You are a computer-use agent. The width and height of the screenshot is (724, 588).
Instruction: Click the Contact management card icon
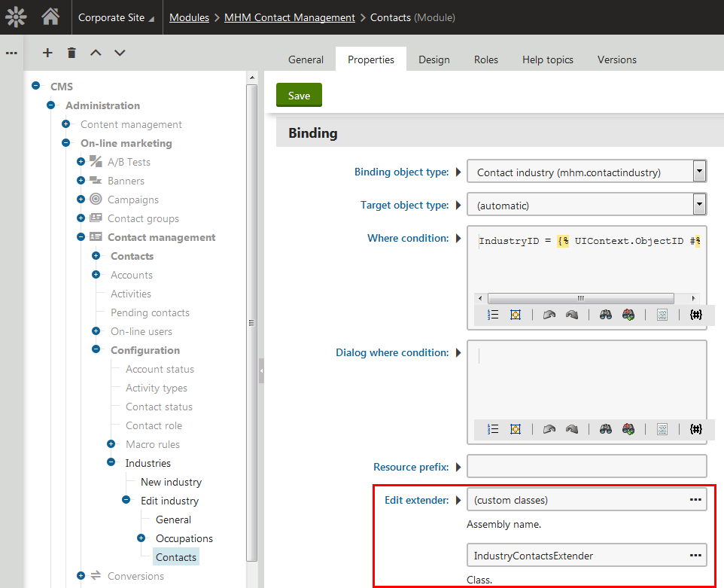(96, 236)
